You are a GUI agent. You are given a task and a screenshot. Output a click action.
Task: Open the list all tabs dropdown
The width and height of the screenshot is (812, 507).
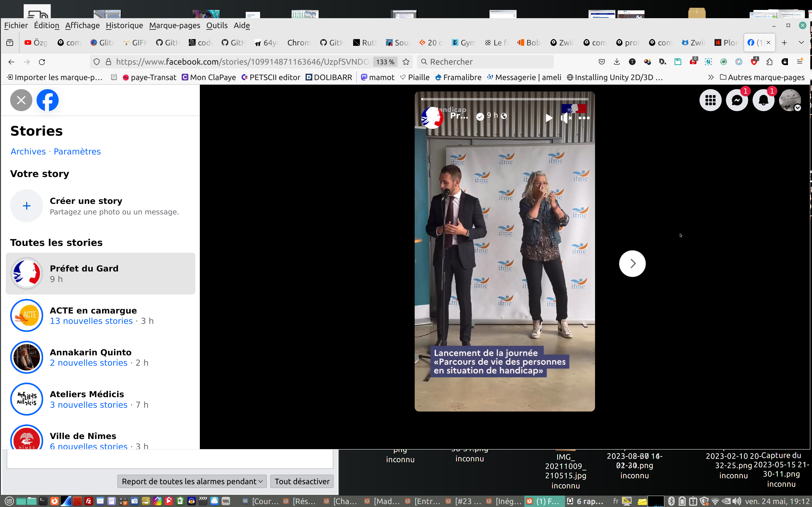[801, 43]
